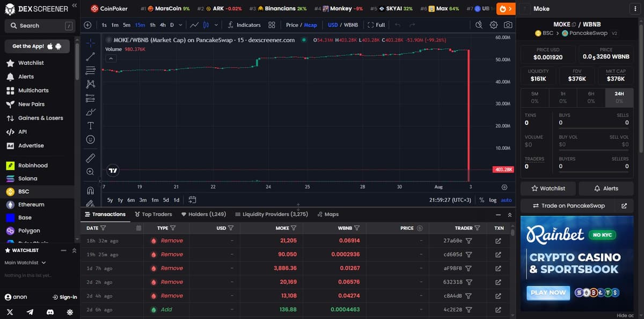Viewport: 644px width, 319px height.
Task: Select the chart patterns tool
Action: 91,84
